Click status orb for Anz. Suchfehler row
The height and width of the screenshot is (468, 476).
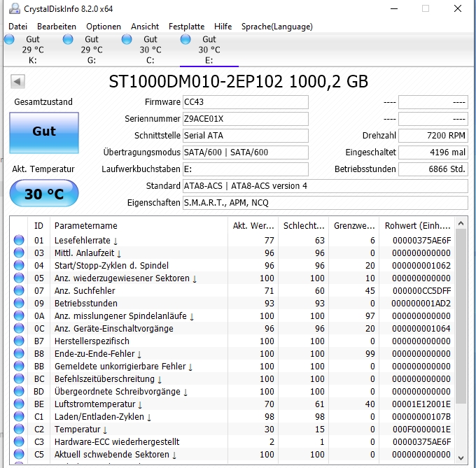tap(19, 290)
